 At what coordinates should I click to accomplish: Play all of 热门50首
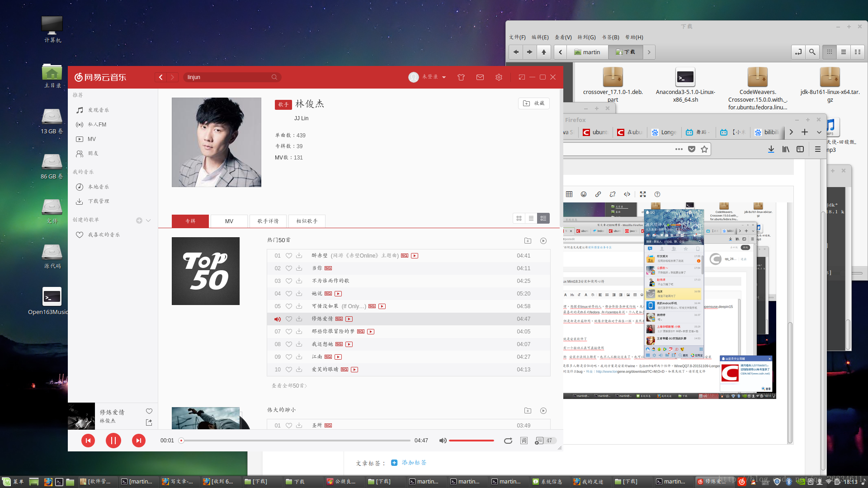[543, 241]
